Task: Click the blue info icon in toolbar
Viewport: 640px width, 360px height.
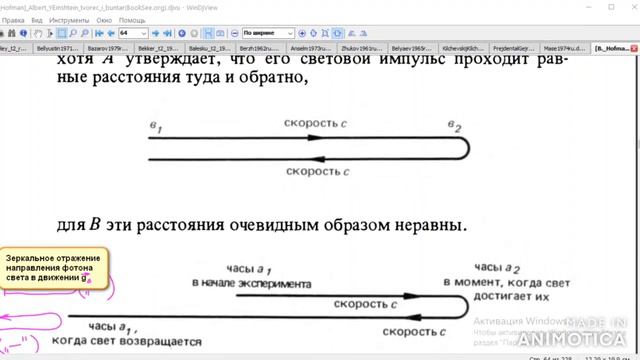Action: [23, 33]
